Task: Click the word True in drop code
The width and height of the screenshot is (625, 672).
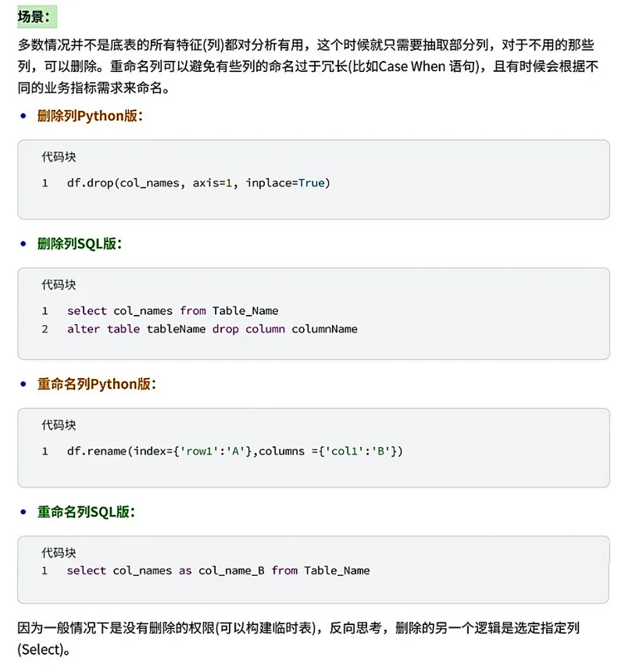Action: [312, 183]
